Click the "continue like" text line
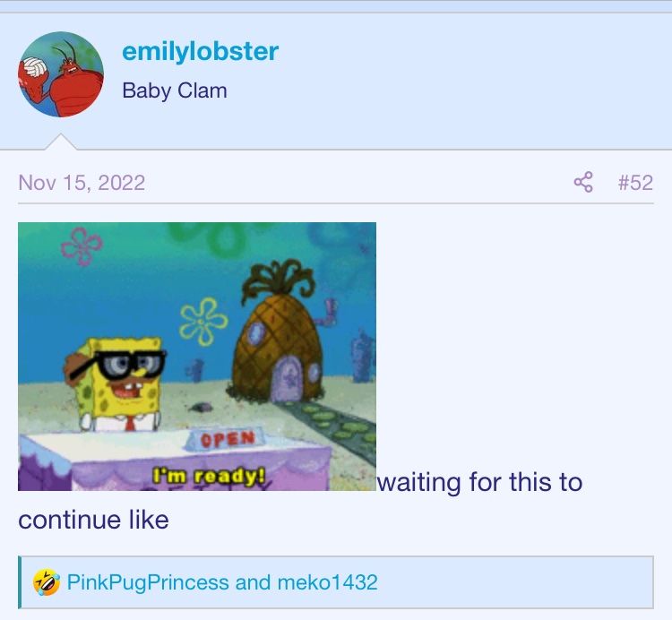 [x=93, y=520]
